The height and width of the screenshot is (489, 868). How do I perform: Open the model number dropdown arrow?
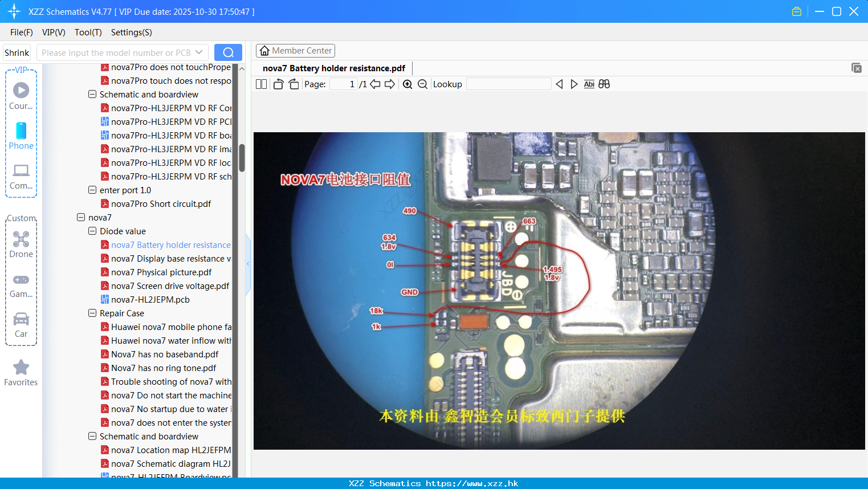click(199, 52)
